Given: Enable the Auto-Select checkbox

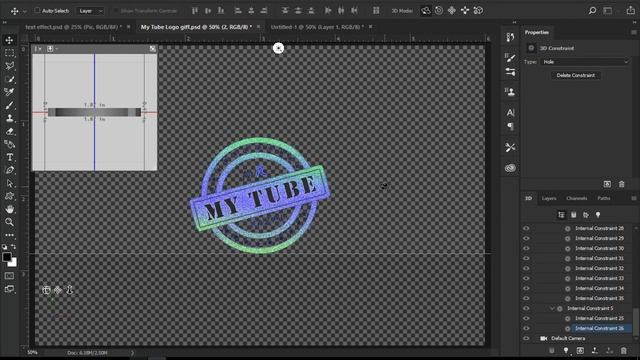Looking at the screenshot, I should pos(37,11).
